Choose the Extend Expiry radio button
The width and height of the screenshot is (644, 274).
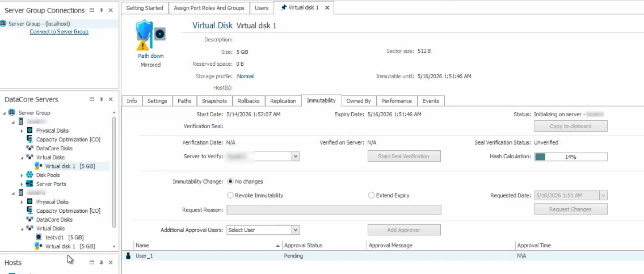[x=371, y=196]
